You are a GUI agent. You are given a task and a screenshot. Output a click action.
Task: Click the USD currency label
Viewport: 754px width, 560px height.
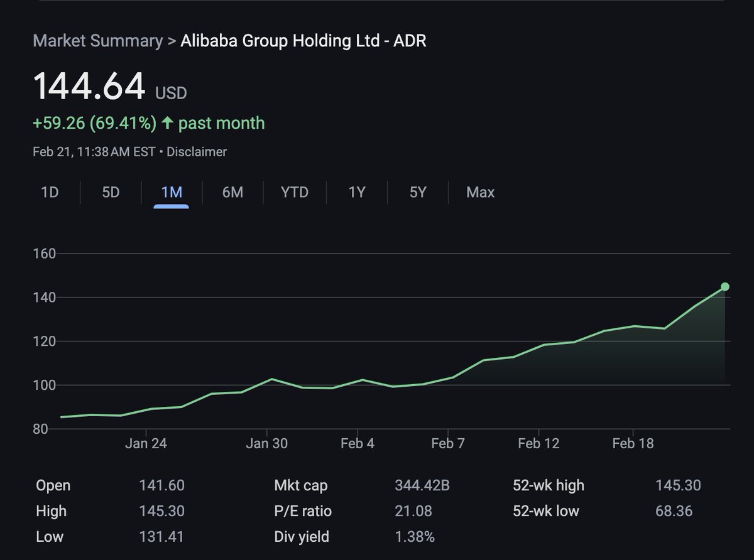coord(171,94)
